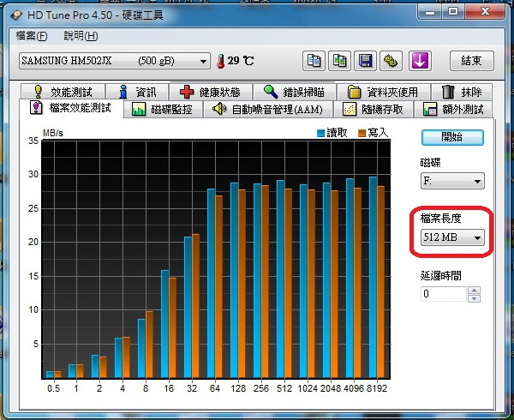The height and width of the screenshot is (420, 514).
Task: Switch to the 錯誤掃瞄 error scan tab
Action: pos(295,92)
